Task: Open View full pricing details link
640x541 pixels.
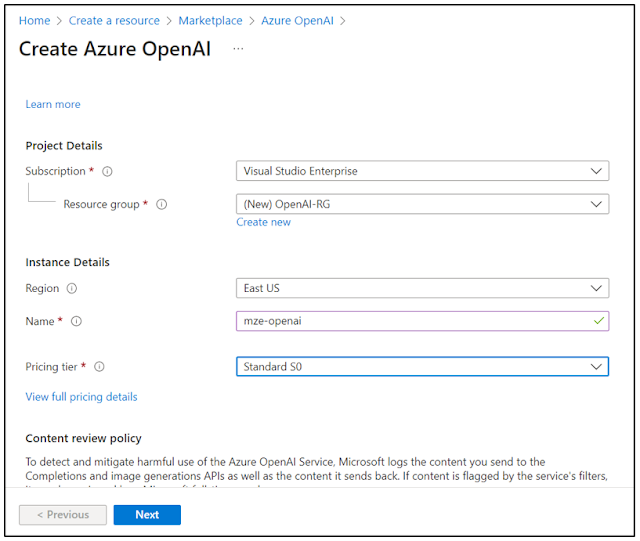Action: click(82, 397)
